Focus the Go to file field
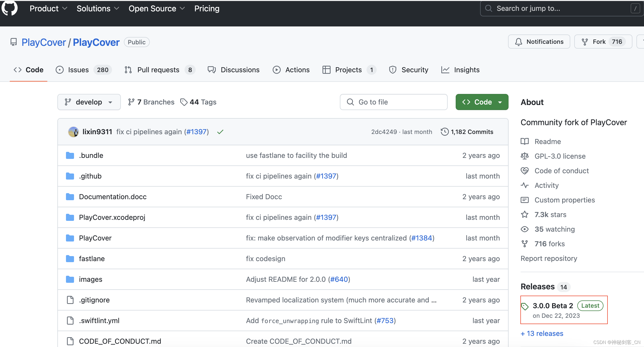 pos(394,102)
